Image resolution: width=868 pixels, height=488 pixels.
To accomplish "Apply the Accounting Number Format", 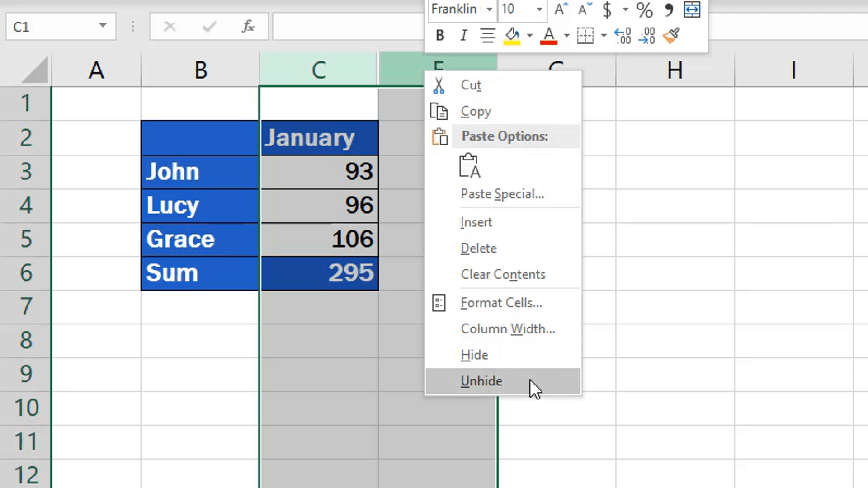I will click(x=607, y=10).
